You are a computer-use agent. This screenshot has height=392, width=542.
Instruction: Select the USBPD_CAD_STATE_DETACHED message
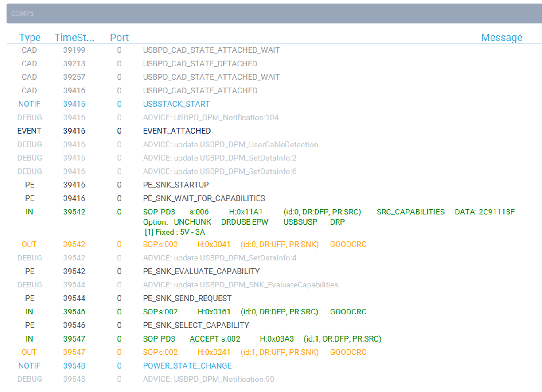click(200, 63)
